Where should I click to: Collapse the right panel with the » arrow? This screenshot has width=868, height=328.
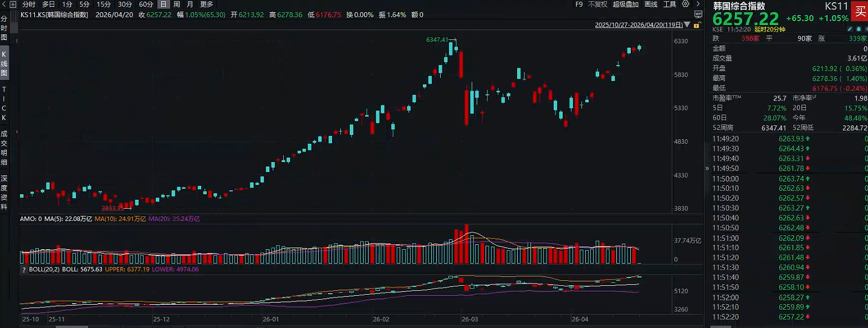(x=707, y=168)
